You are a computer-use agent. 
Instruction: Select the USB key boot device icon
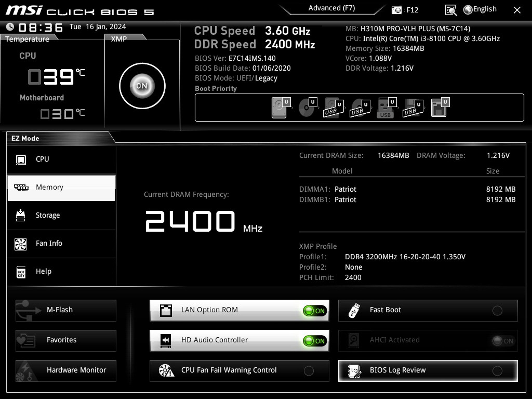(x=387, y=108)
